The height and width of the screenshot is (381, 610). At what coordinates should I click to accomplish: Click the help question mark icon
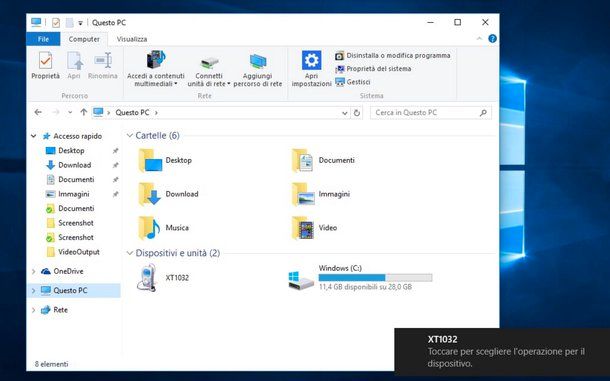coord(492,39)
